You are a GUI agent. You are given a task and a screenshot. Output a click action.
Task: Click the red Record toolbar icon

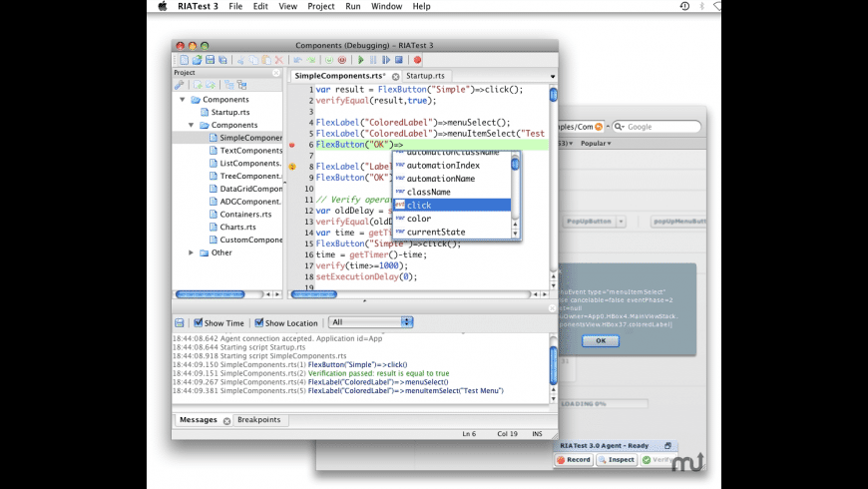[417, 60]
